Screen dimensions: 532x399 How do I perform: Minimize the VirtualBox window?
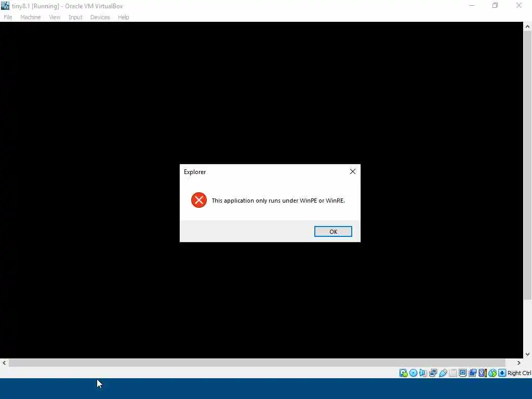[x=472, y=5]
